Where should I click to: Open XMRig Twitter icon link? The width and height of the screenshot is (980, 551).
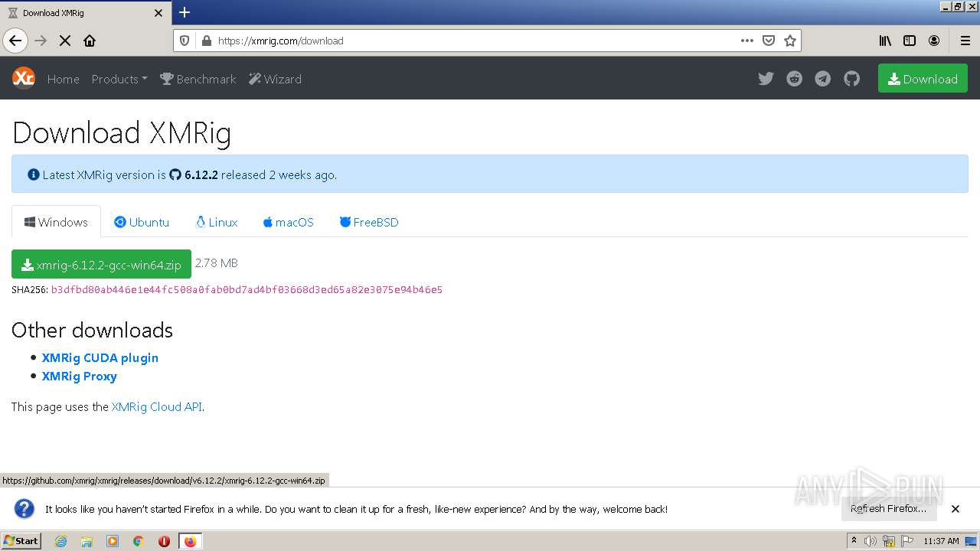(766, 79)
